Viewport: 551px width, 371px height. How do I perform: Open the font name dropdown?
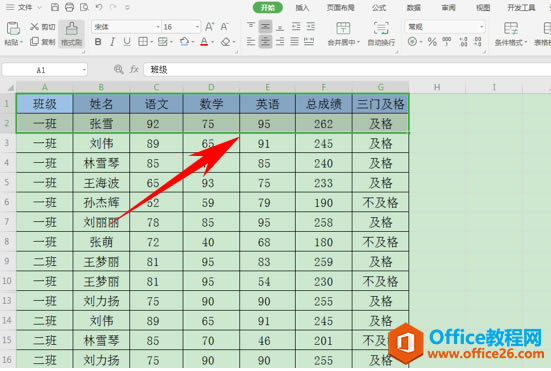tap(158, 27)
